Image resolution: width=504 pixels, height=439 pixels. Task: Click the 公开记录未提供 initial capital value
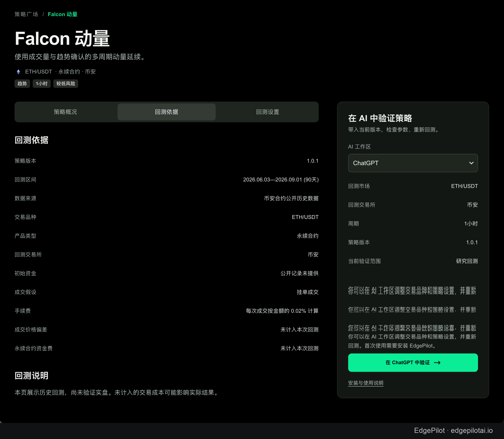(x=299, y=273)
